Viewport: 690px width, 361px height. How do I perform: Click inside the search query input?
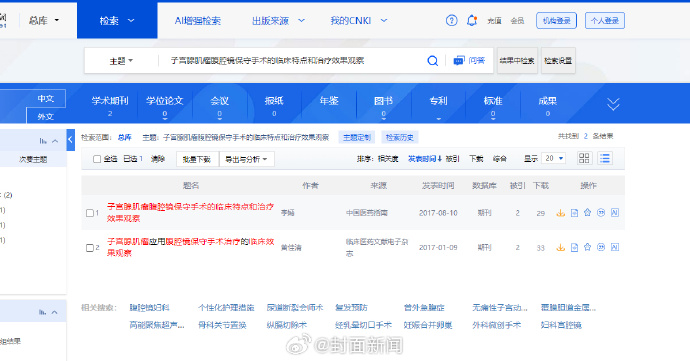[290, 61]
